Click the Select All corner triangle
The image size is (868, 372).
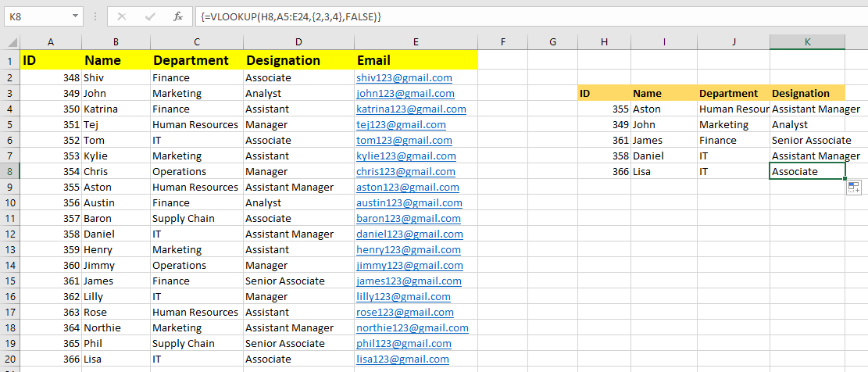(10, 42)
